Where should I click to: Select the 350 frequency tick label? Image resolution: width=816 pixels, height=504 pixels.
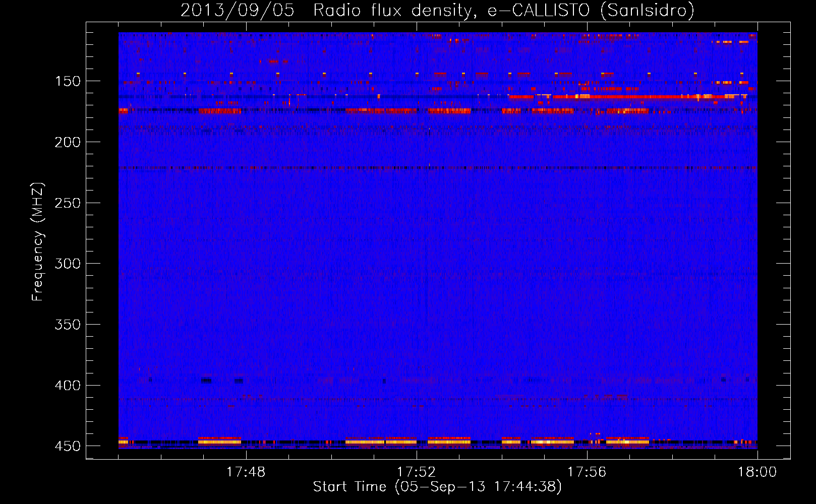click(x=68, y=325)
